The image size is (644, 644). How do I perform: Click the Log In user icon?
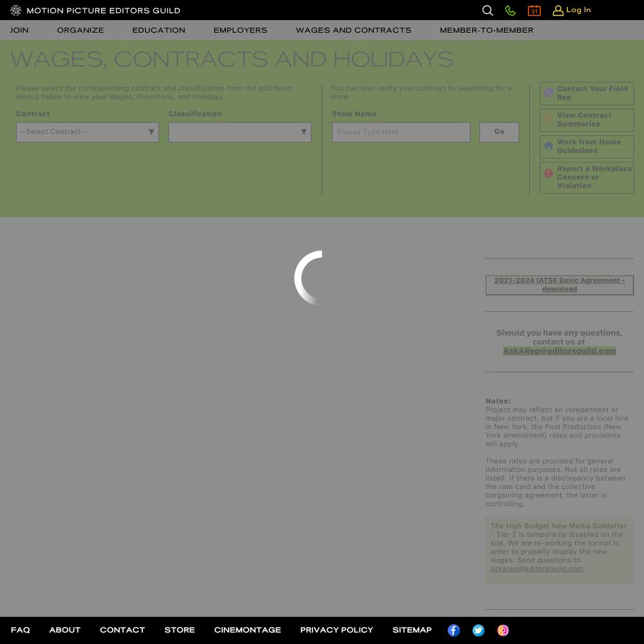coord(558,10)
